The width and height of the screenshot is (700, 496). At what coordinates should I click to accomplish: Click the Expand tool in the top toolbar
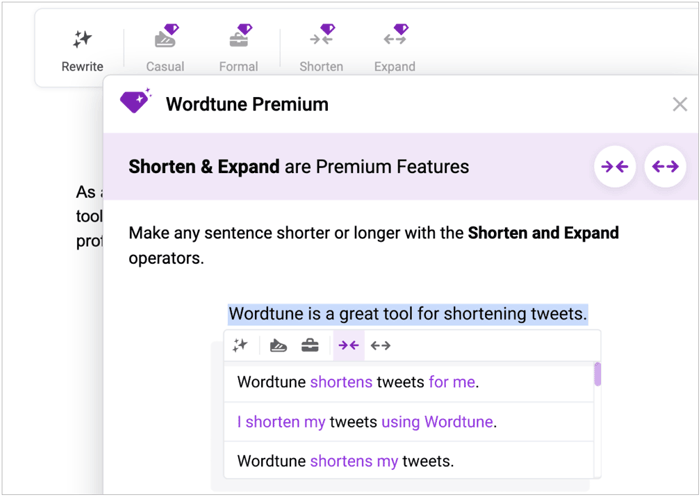395,48
